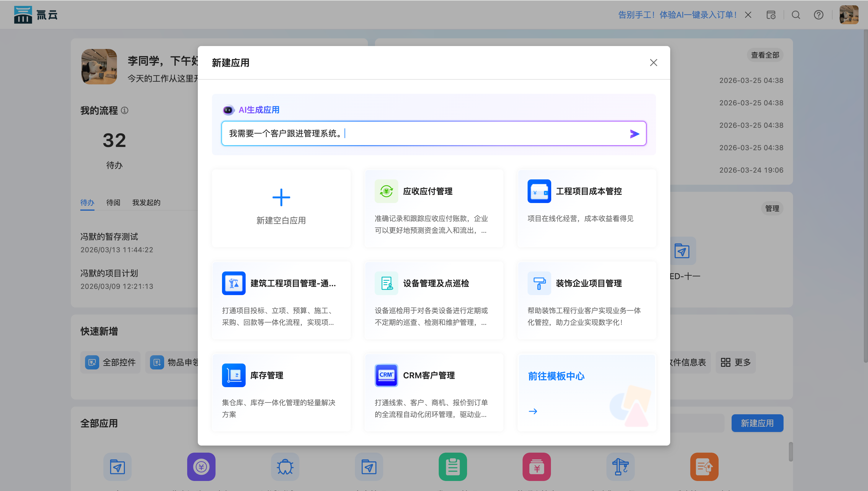Image resolution: width=868 pixels, height=491 pixels.
Task: Click the 查看全部 button
Action: click(765, 55)
